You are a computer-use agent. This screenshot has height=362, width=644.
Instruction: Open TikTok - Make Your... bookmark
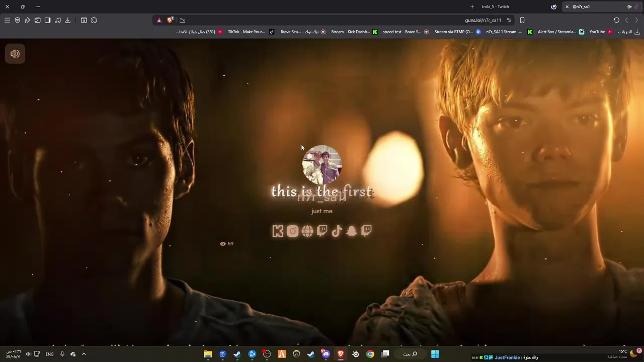click(251, 32)
